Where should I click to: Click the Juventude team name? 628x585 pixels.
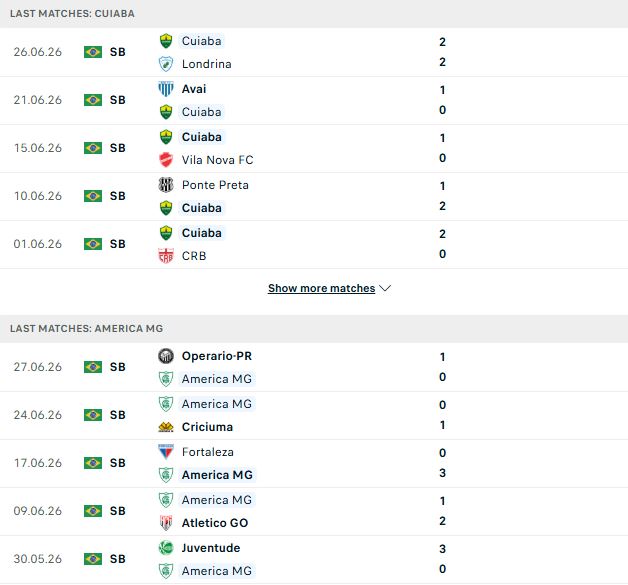[x=211, y=548]
